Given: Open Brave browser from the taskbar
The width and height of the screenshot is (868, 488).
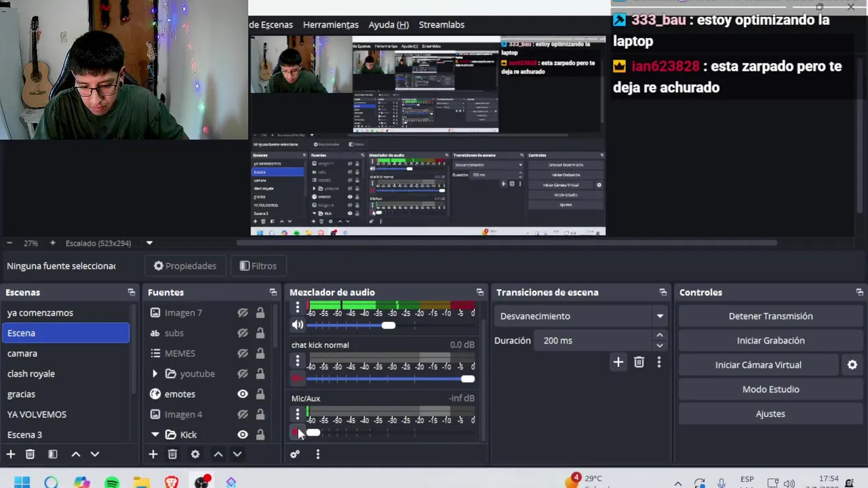Looking at the screenshot, I should pyautogui.click(x=172, y=482).
